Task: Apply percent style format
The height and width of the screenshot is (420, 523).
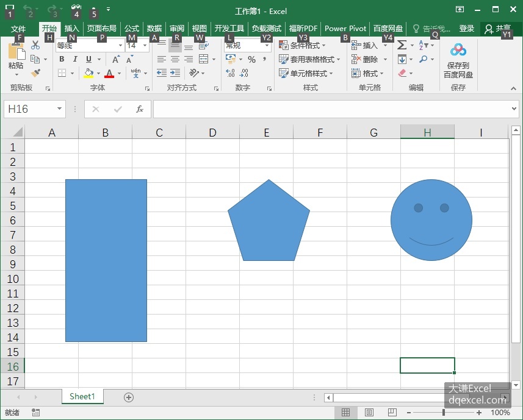Action: [x=252, y=60]
